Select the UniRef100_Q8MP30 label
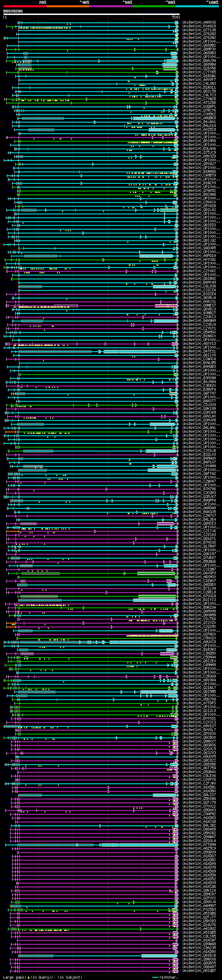 199,49
